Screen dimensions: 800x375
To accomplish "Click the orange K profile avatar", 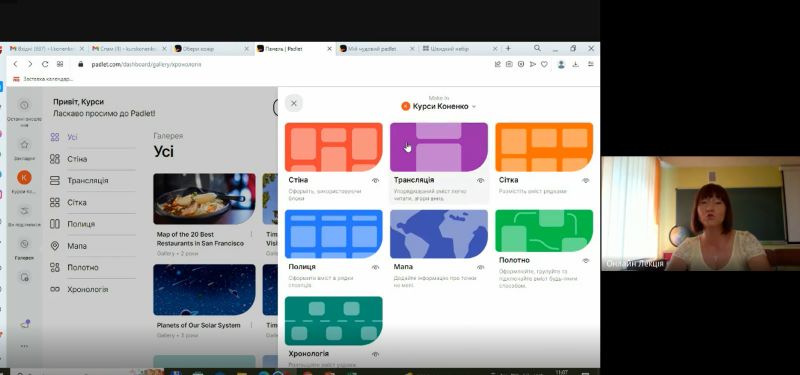I will (x=24, y=178).
